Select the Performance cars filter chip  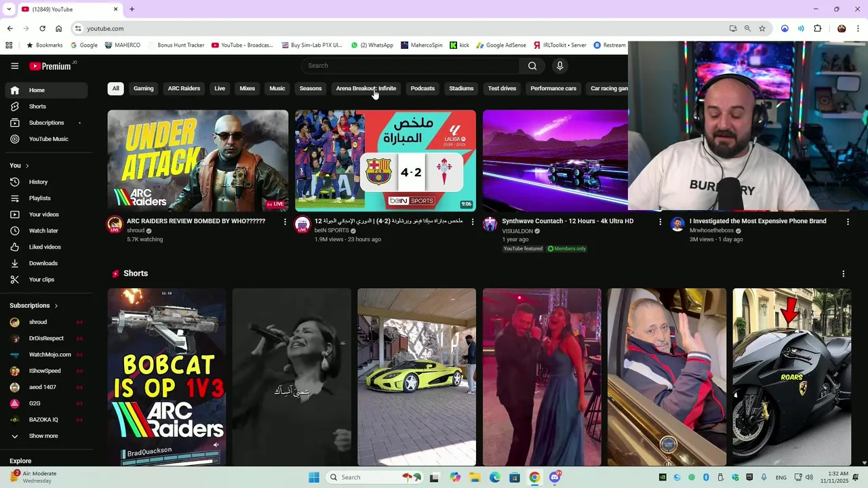tap(553, 88)
